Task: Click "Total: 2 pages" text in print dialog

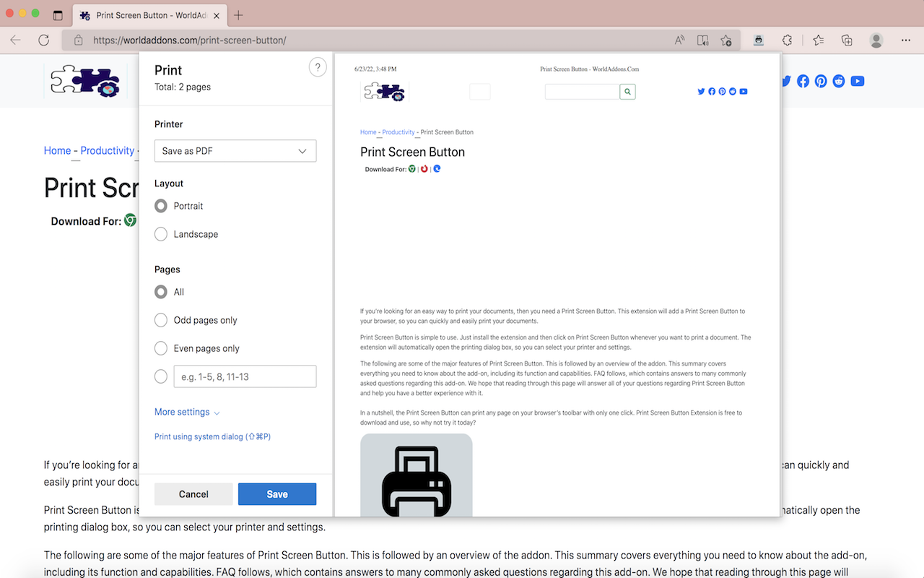Action: tap(183, 87)
